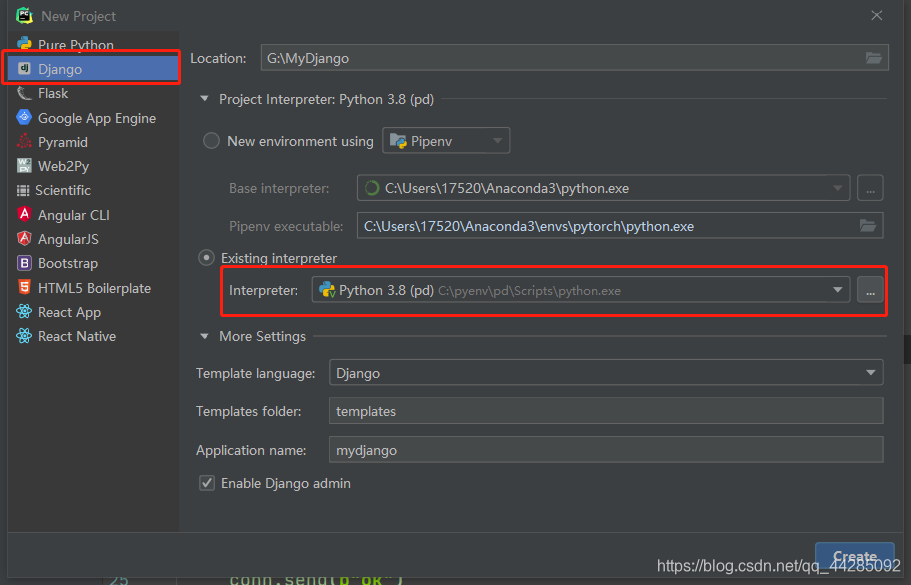Select Pure Python project type

(x=93, y=45)
